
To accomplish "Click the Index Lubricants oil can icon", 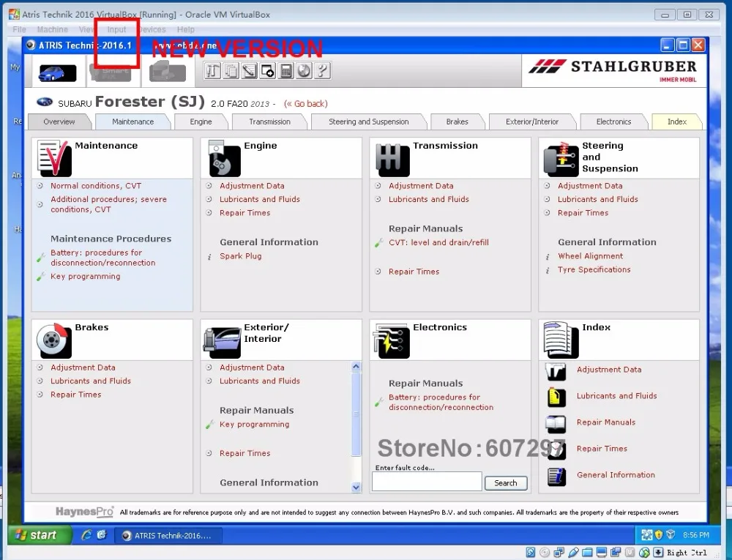I will click(556, 397).
